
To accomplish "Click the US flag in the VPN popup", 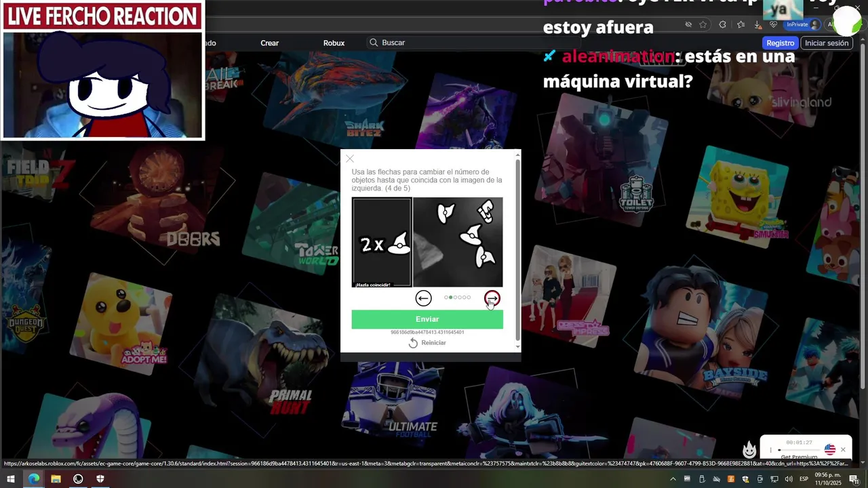I will tap(830, 449).
